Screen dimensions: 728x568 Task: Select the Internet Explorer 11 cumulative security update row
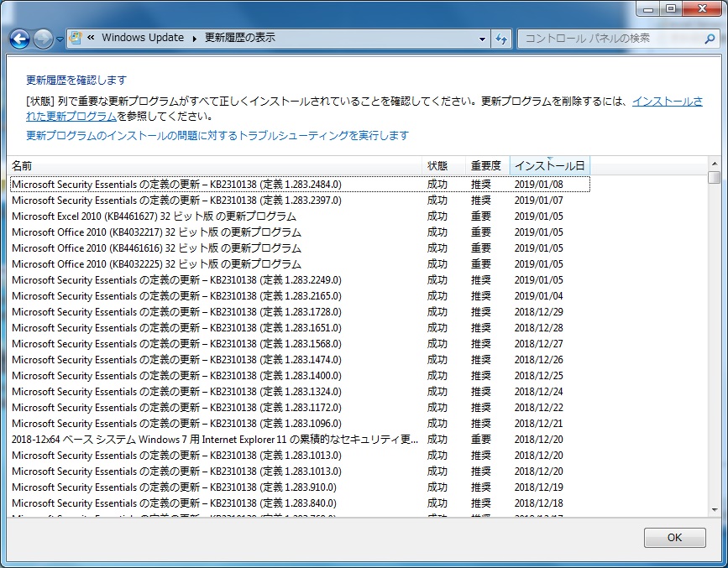tap(300, 440)
